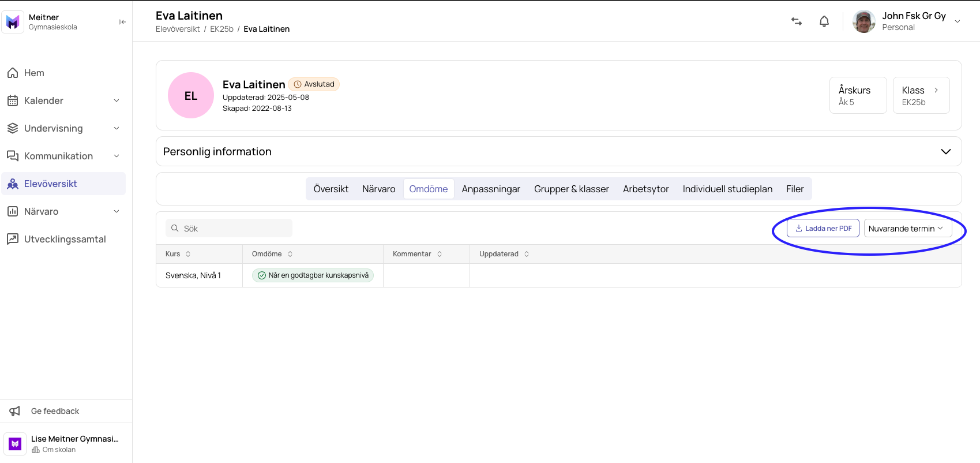Click the Utvecklingssamtal icon
980x463 pixels.
pyautogui.click(x=13, y=239)
